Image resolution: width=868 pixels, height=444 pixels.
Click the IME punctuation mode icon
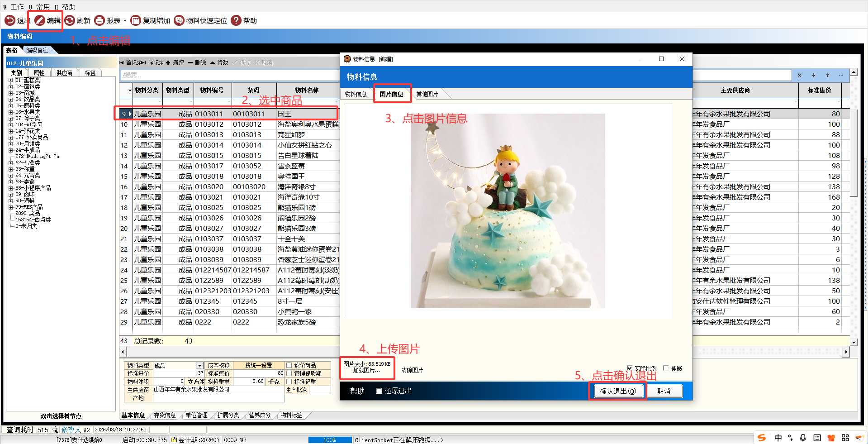click(x=790, y=438)
